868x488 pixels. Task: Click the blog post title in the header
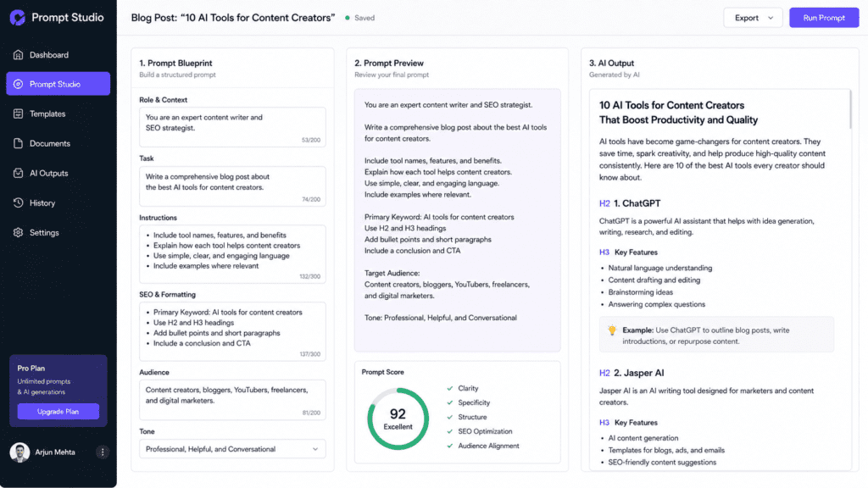[x=232, y=18]
